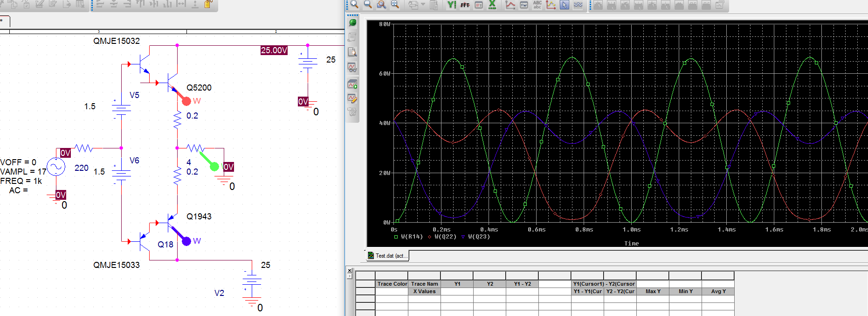Click the Zoom Out magnifier icon
This screenshot has width=868, height=316.
(368, 4)
